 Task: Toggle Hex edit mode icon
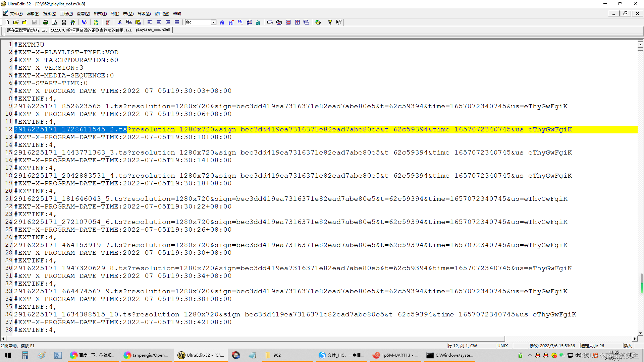coord(96,22)
